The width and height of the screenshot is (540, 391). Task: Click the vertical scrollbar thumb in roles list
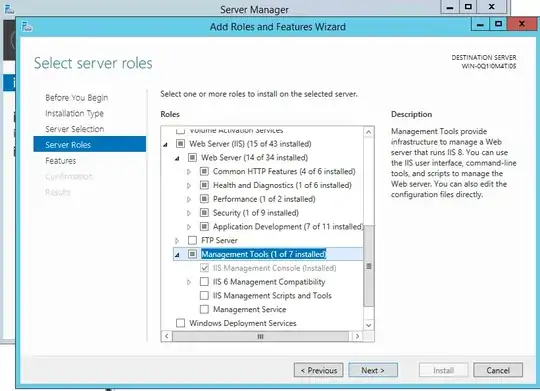click(x=368, y=266)
